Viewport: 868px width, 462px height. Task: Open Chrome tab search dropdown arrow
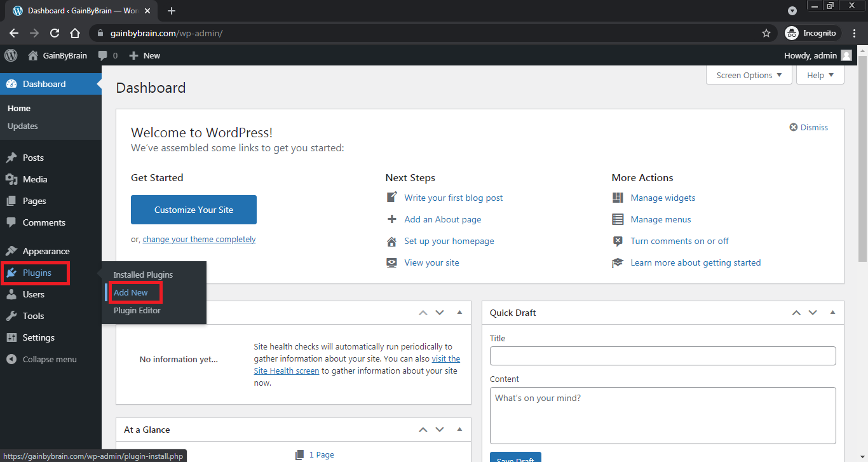tap(792, 11)
